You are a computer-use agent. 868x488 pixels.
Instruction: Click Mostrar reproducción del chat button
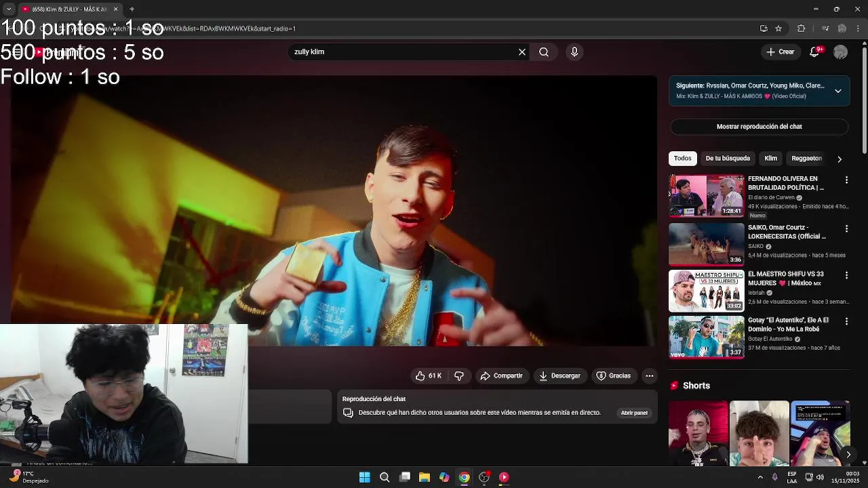tap(759, 127)
